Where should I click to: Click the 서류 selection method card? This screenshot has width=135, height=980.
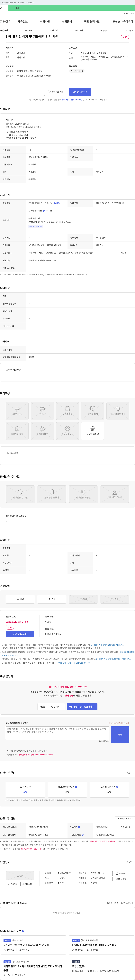(x=20, y=599)
